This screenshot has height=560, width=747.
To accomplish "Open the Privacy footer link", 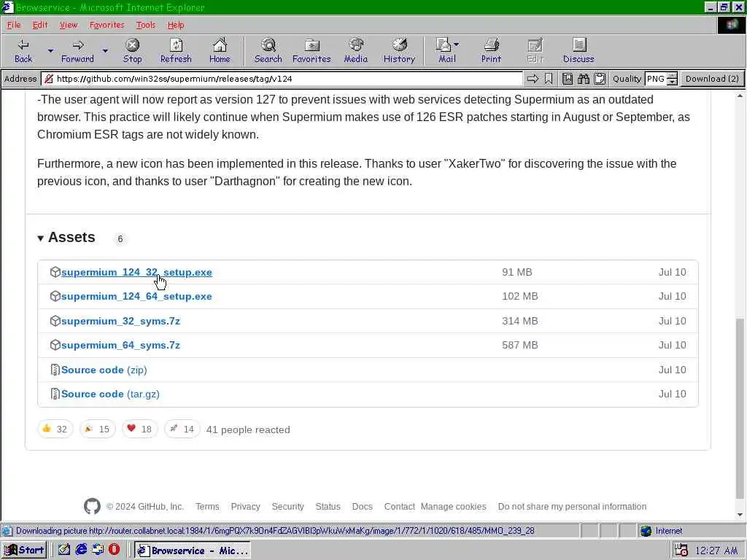I will tap(245, 506).
